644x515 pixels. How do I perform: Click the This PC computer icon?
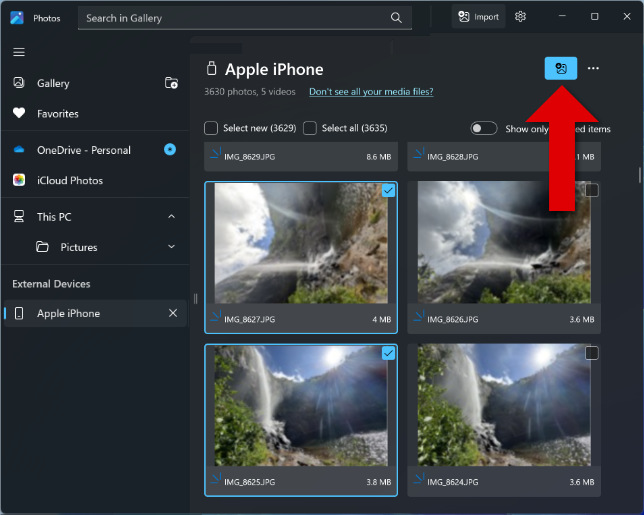click(x=19, y=216)
